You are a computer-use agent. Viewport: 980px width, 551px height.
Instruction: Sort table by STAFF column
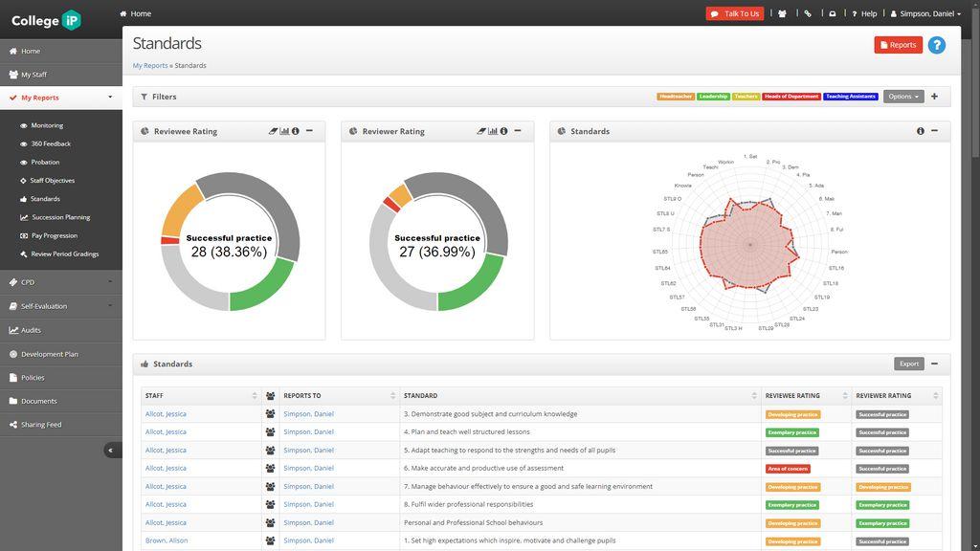tap(201, 395)
